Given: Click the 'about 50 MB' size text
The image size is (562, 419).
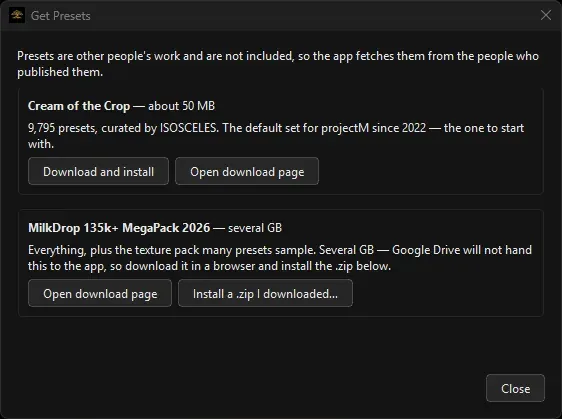Looking at the screenshot, I should (x=181, y=106).
